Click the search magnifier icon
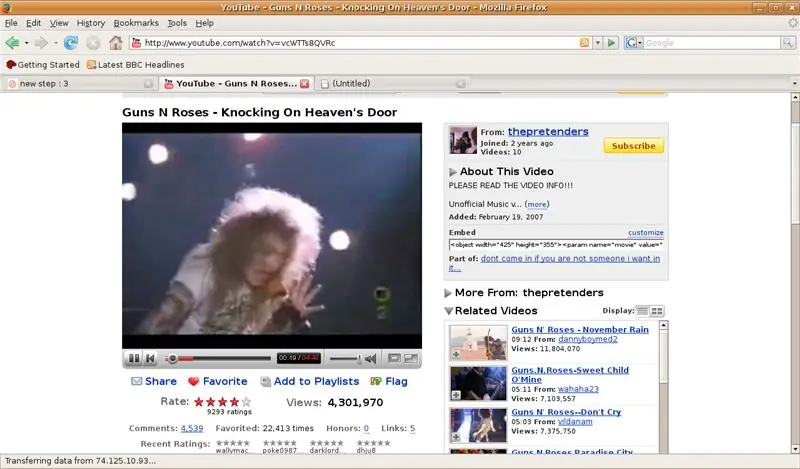800x469 pixels. click(788, 43)
